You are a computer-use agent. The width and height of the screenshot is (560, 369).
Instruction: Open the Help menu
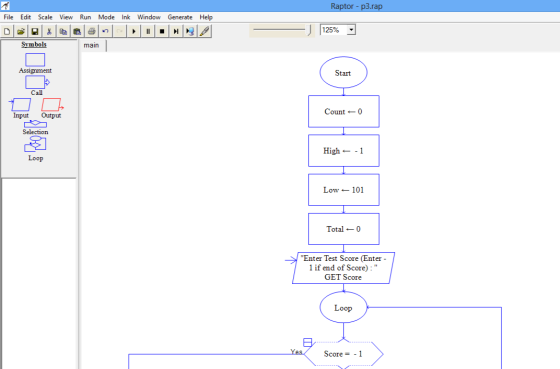point(206,17)
